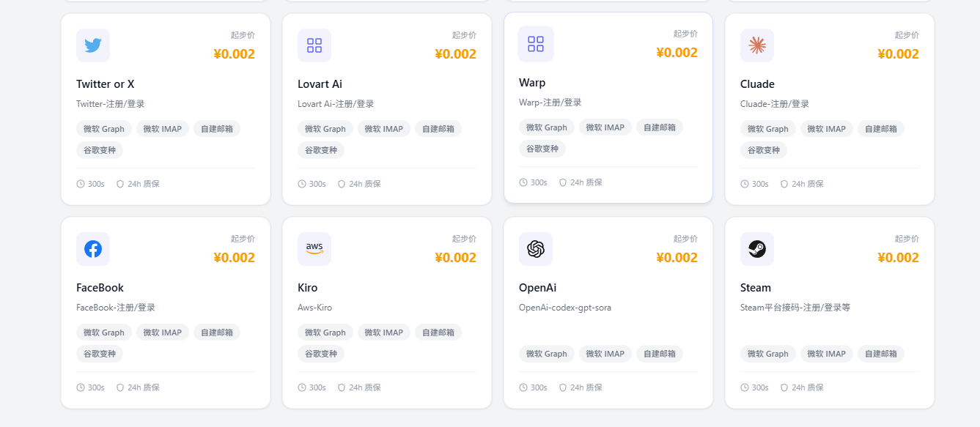Select 微软 IMAP tag on Warp card
Image resolution: width=980 pixels, height=427 pixels.
click(x=605, y=127)
